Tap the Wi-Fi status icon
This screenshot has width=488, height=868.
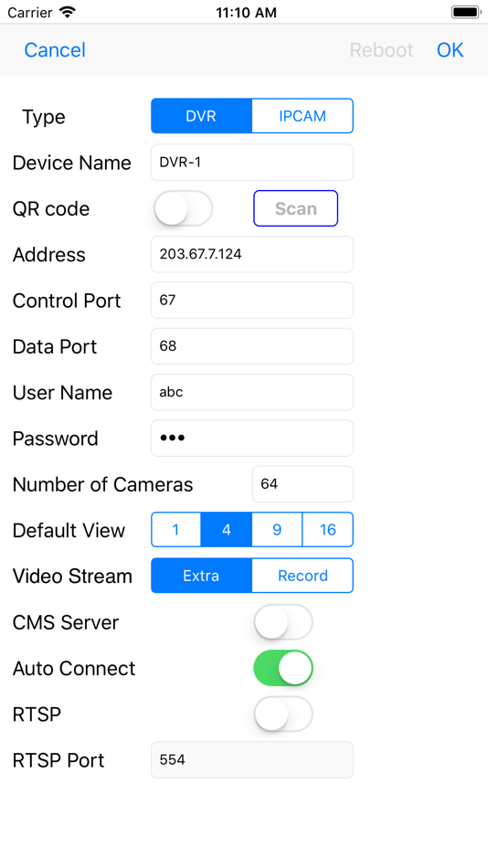[69, 12]
